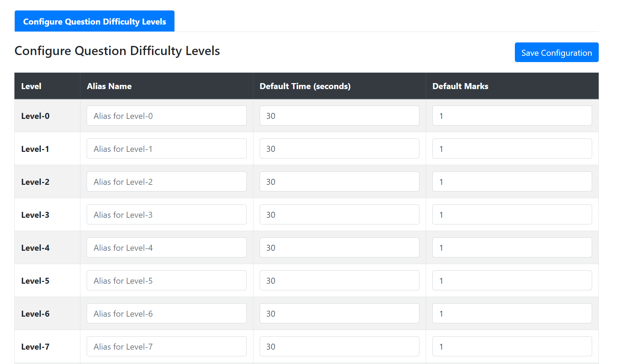The image size is (617, 364).
Task: Open the Configure Question Difficulty Levels tab
Action: tap(94, 21)
